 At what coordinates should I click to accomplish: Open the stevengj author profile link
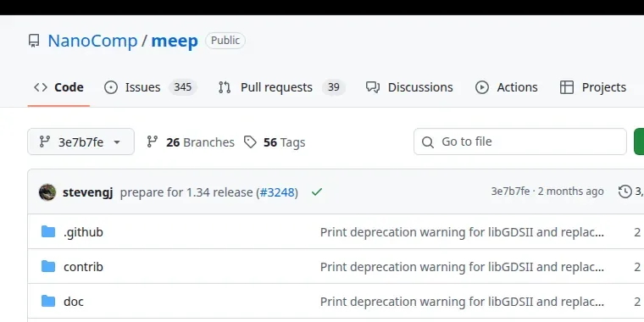[x=87, y=192]
